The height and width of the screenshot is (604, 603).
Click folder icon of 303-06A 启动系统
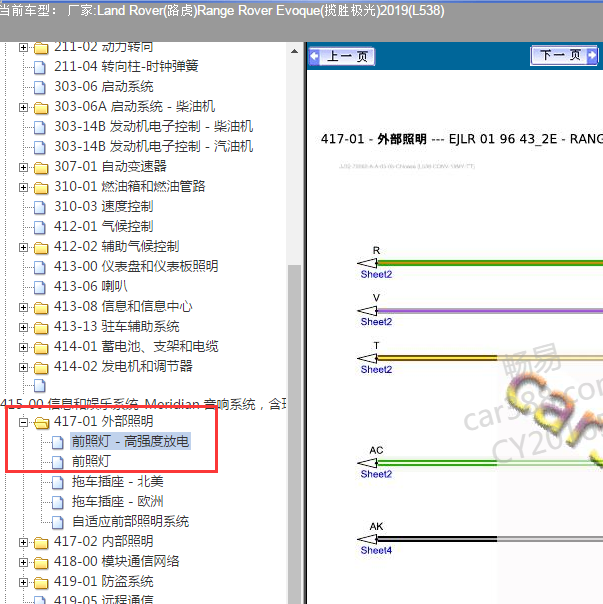coord(41,107)
